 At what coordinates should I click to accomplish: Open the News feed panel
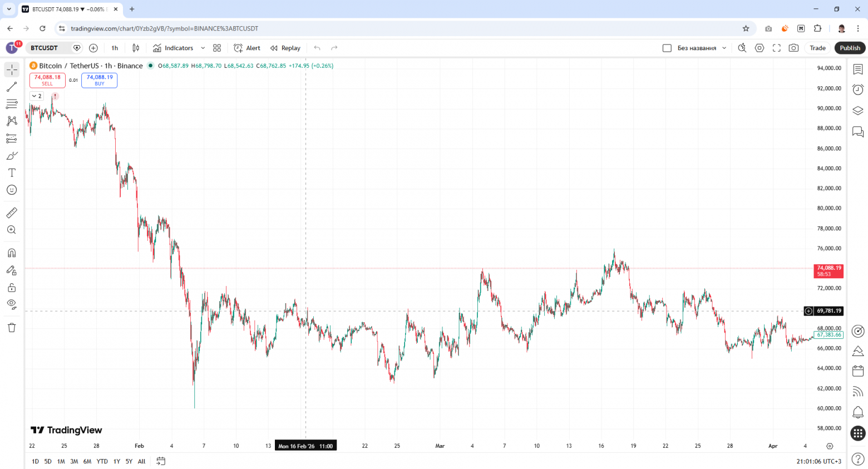click(858, 392)
